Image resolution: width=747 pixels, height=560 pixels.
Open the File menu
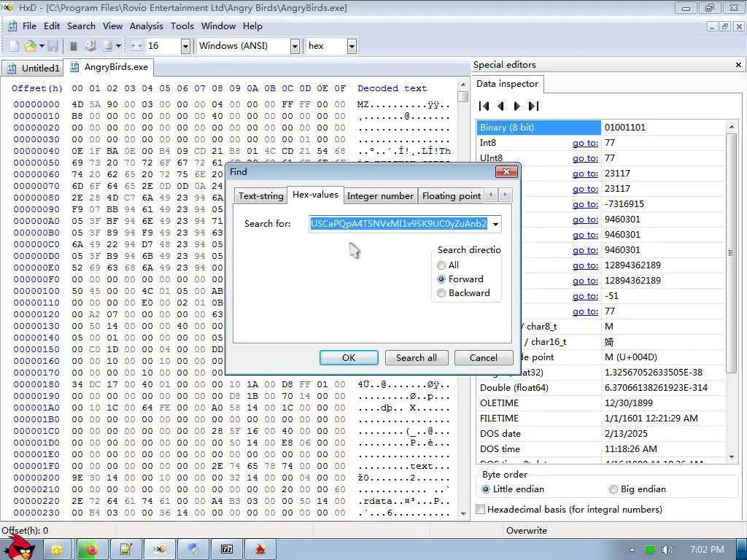tap(29, 26)
